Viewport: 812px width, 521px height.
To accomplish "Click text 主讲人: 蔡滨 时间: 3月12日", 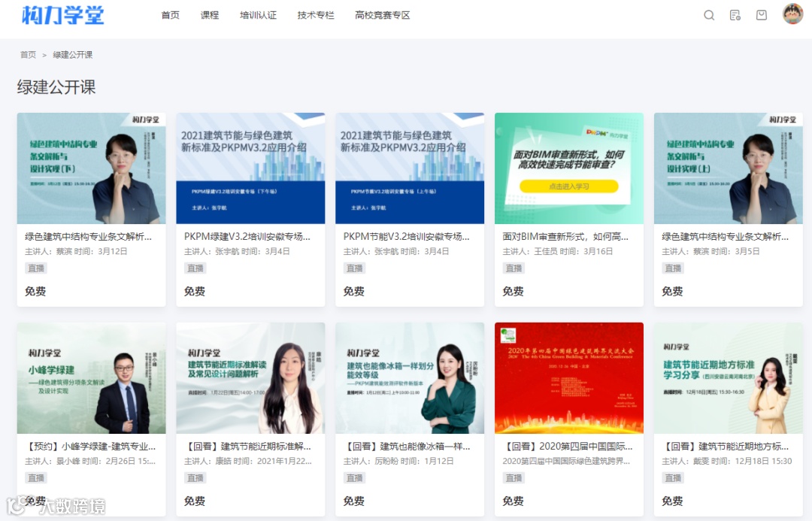I will [76, 252].
